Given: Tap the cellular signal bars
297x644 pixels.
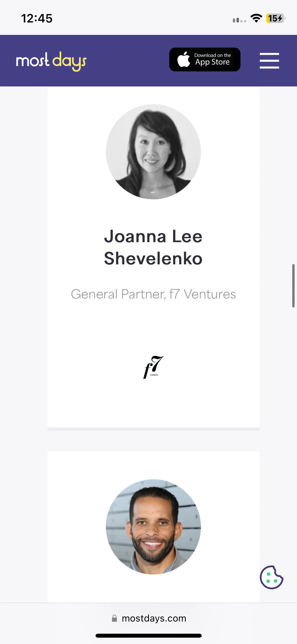Looking at the screenshot, I should coord(239,20).
